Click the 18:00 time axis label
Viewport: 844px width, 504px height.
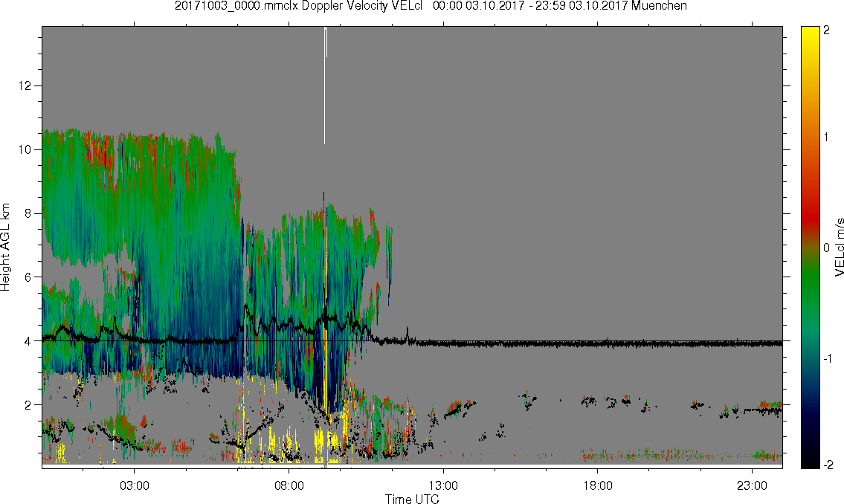[x=597, y=486]
